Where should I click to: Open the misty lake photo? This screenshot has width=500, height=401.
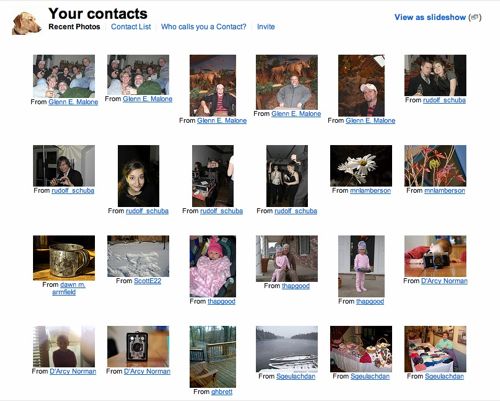pos(287,349)
